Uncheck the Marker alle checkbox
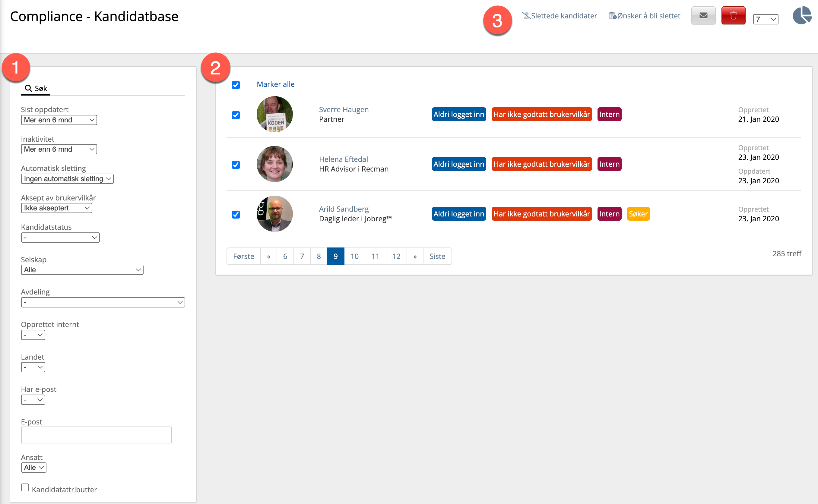This screenshot has height=504, width=818. click(236, 85)
